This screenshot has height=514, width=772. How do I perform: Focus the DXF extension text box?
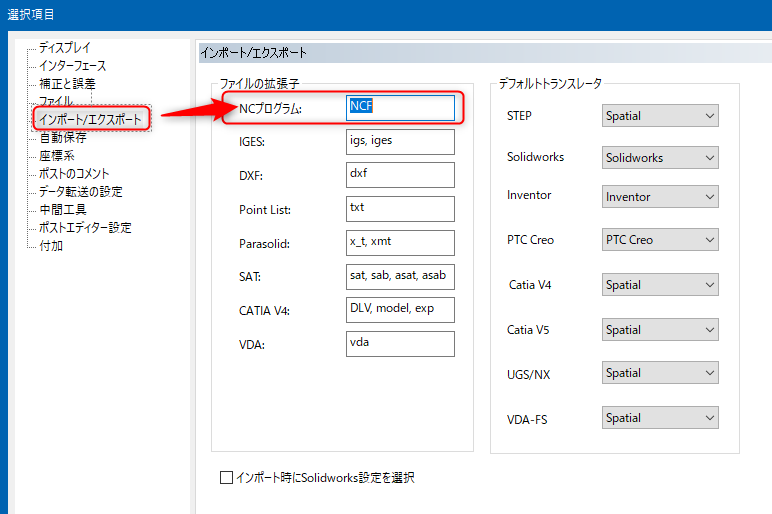pos(399,174)
